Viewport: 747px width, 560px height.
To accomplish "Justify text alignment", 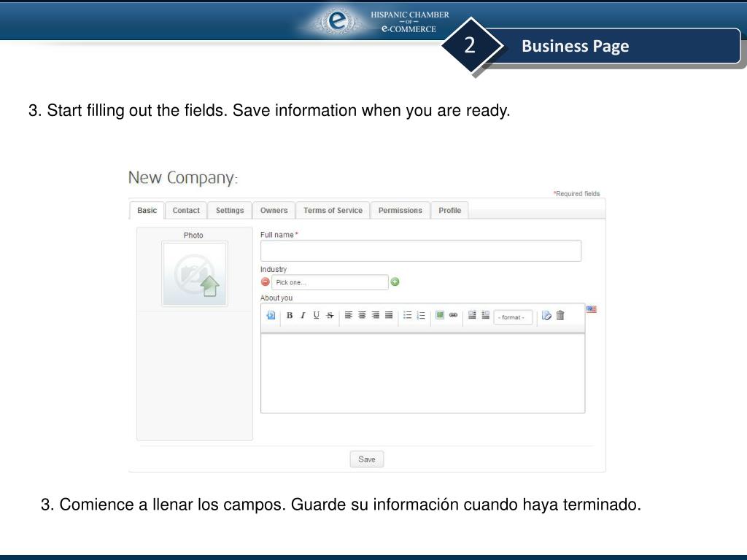I will 389,315.
